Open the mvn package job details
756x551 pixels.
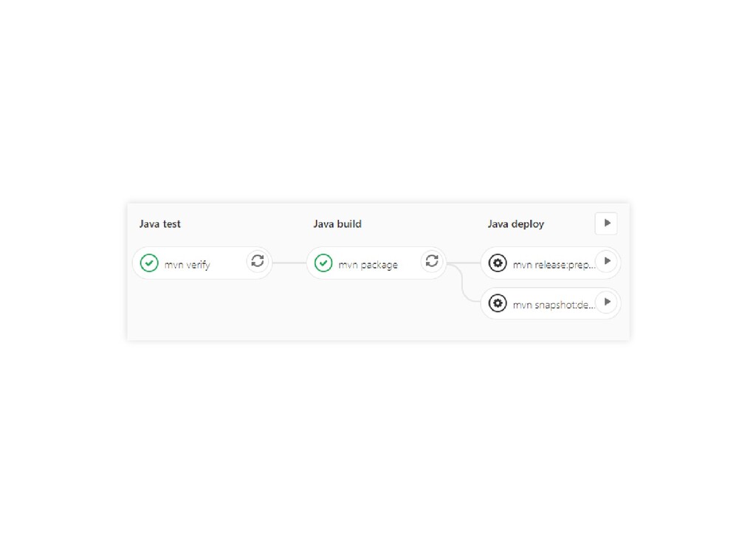[x=368, y=265]
